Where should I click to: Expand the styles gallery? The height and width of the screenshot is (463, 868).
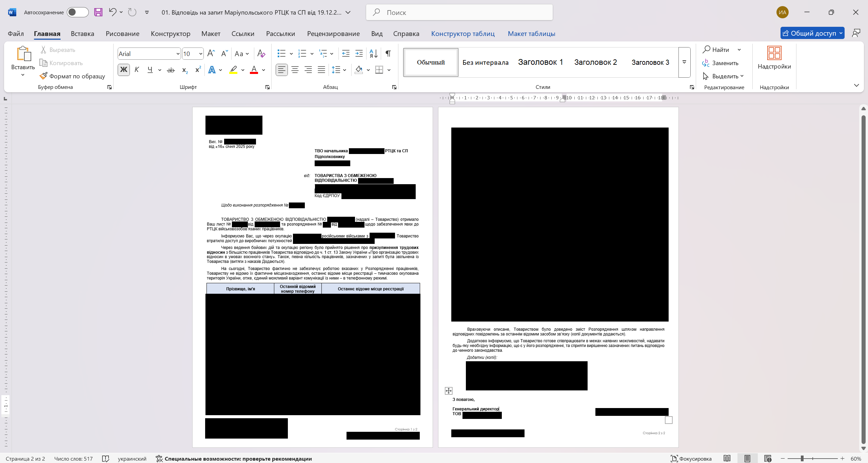pos(684,62)
